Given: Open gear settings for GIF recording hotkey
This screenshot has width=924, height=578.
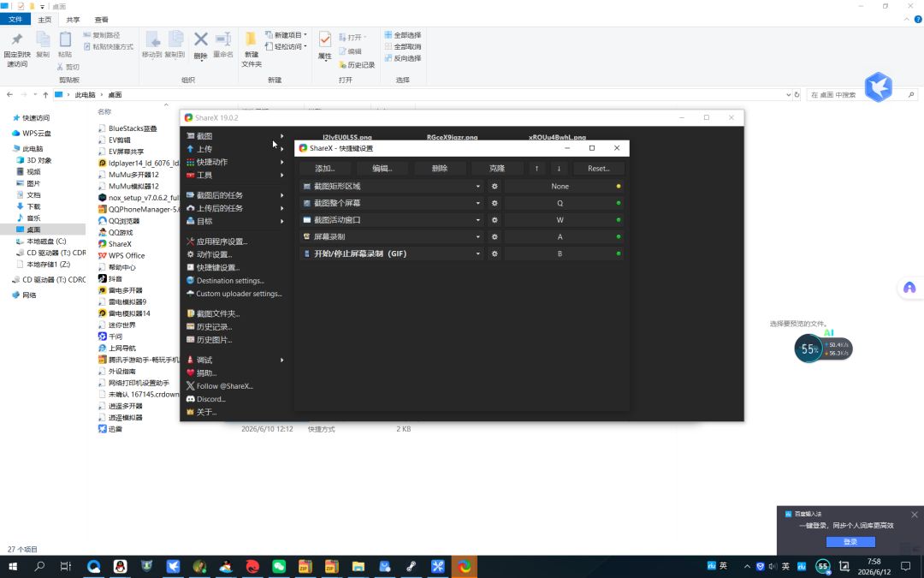Looking at the screenshot, I should pos(495,253).
